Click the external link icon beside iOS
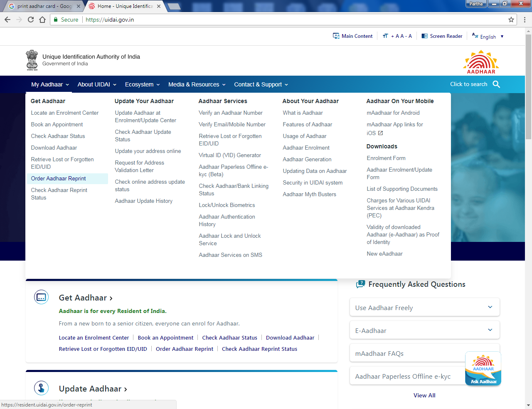Viewport: 532px width, 409px height. pos(380,133)
